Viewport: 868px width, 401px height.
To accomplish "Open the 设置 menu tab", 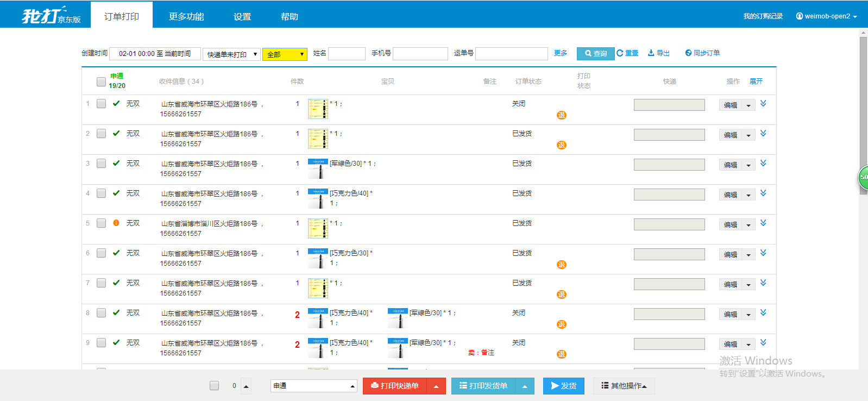I will click(242, 16).
